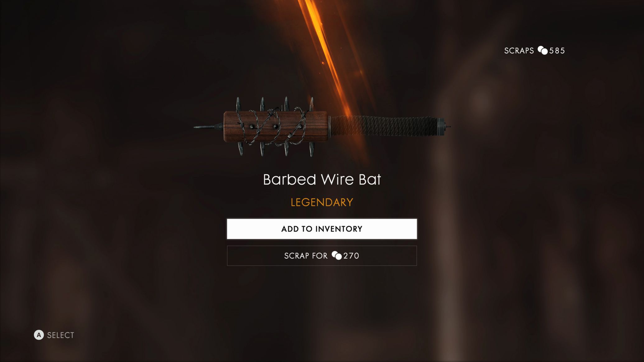Click the wooden spiked head of the bat

(x=275, y=126)
